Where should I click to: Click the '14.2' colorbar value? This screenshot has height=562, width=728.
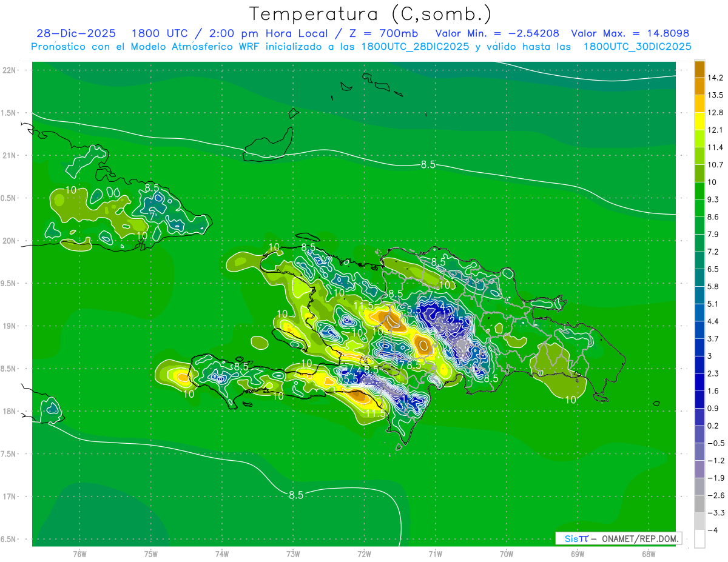(714, 78)
